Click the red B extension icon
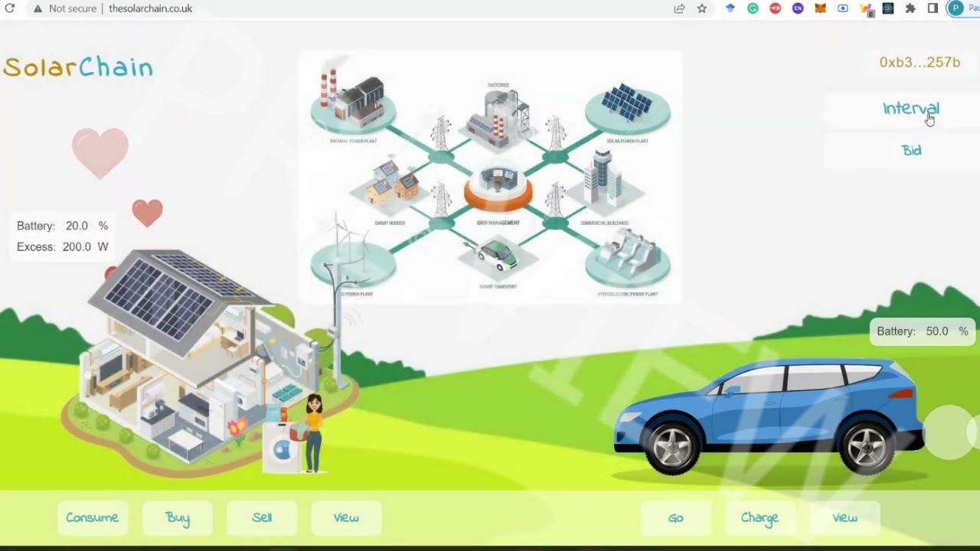Screen dimensions: 980x551 click(x=776, y=8)
